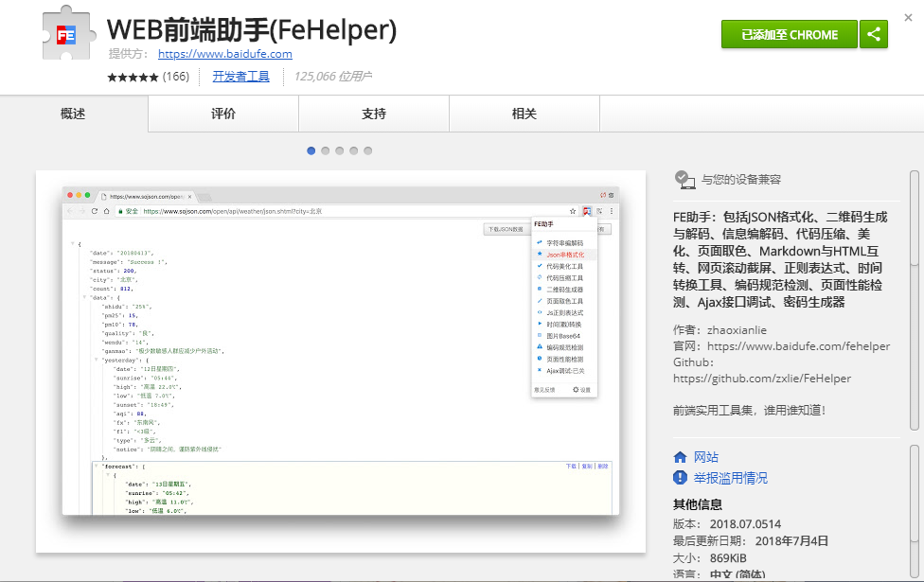Select the third carousel dot
Viewport: 924px width, 582px height.
(340, 150)
